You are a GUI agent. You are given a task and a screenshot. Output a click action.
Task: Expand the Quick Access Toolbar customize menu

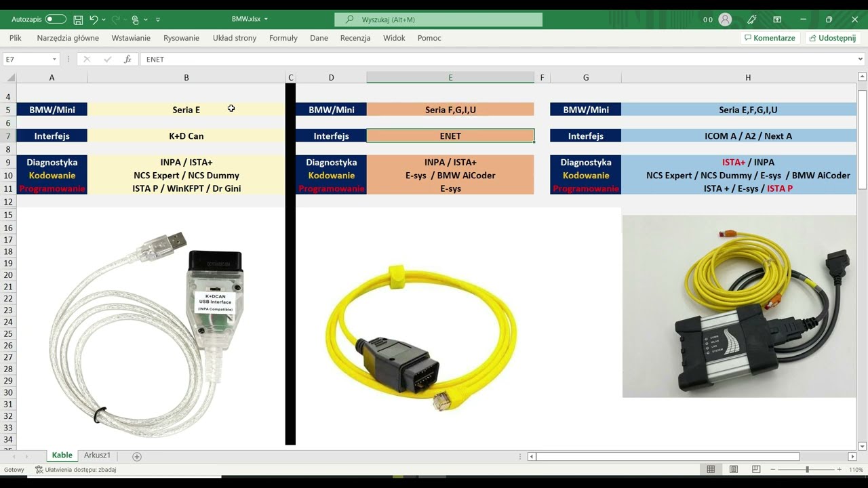click(158, 20)
